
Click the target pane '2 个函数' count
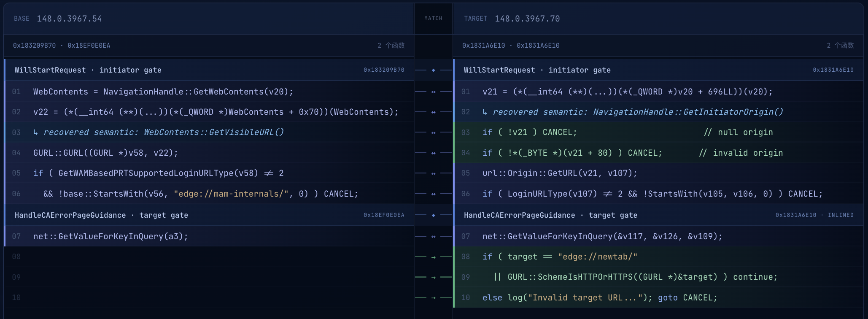[840, 46]
